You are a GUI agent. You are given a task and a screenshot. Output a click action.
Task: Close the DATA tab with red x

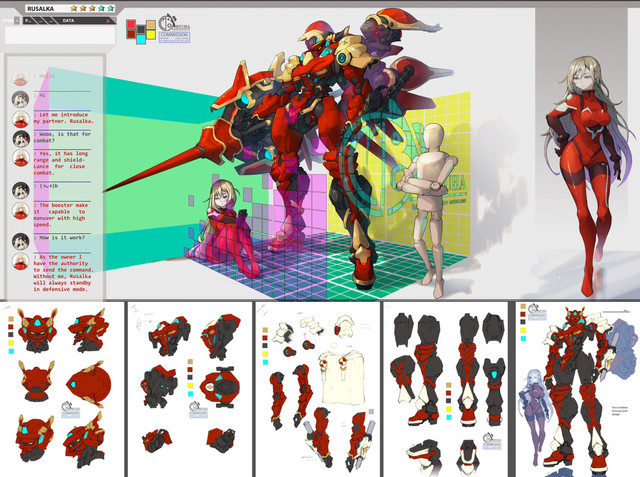click(108, 21)
